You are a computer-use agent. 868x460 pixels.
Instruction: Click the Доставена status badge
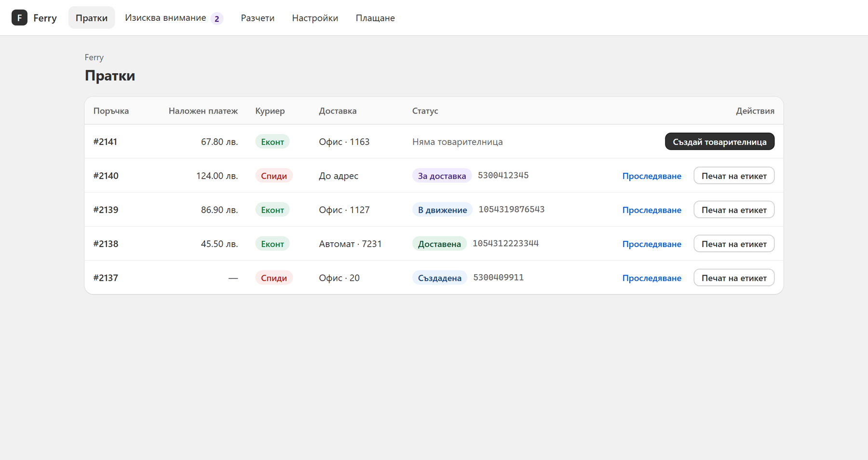click(x=439, y=244)
